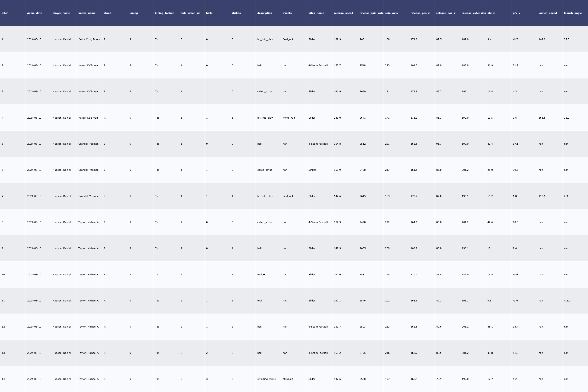Screen dimensions: 588x392
Task: Click the outs_when_up column header
Action: coord(190,13)
